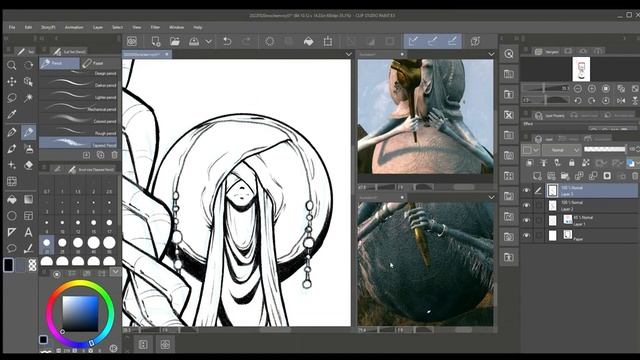The width and height of the screenshot is (640, 360).
Task: Select the Brush tool
Action: (x=11, y=149)
